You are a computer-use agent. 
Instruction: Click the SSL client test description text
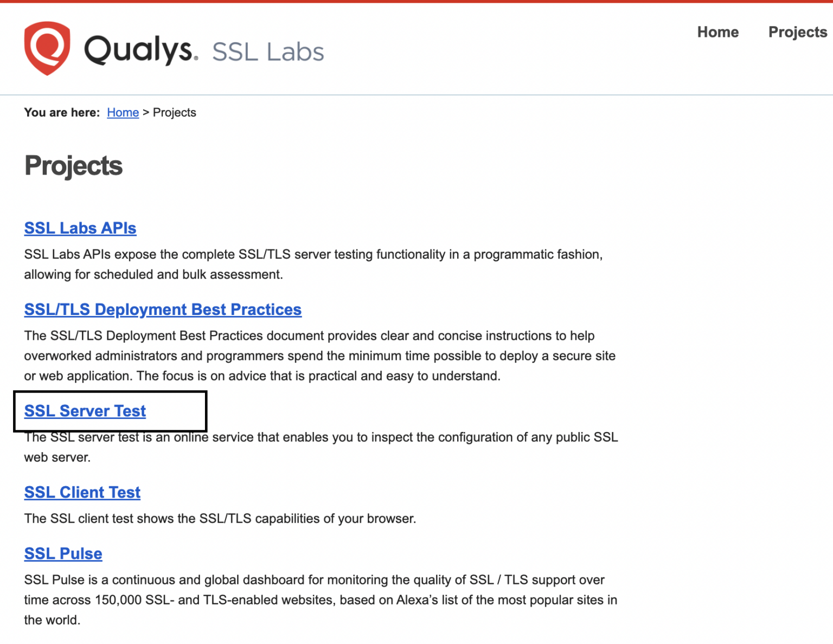click(x=220, y=518)
